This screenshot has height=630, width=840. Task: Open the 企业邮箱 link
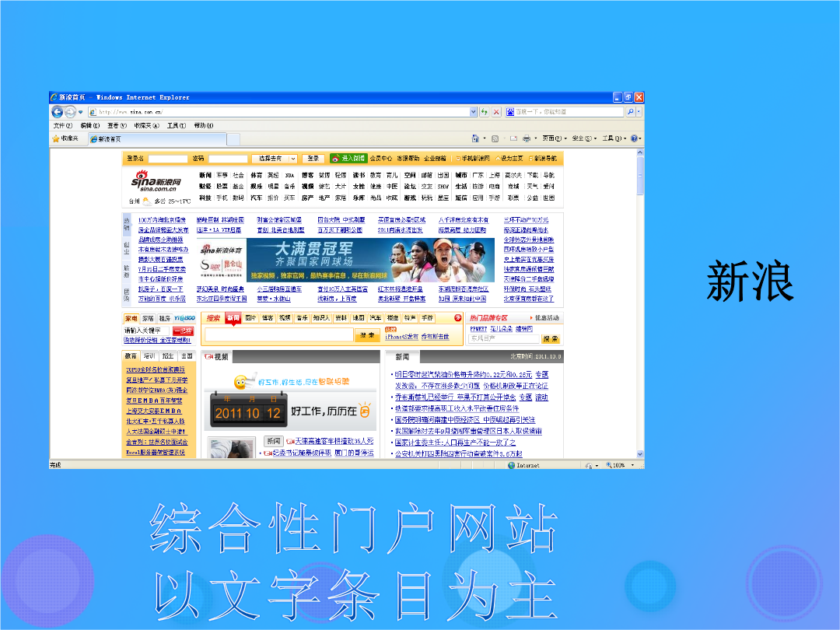pyautogui.click(x=435, y=159)
